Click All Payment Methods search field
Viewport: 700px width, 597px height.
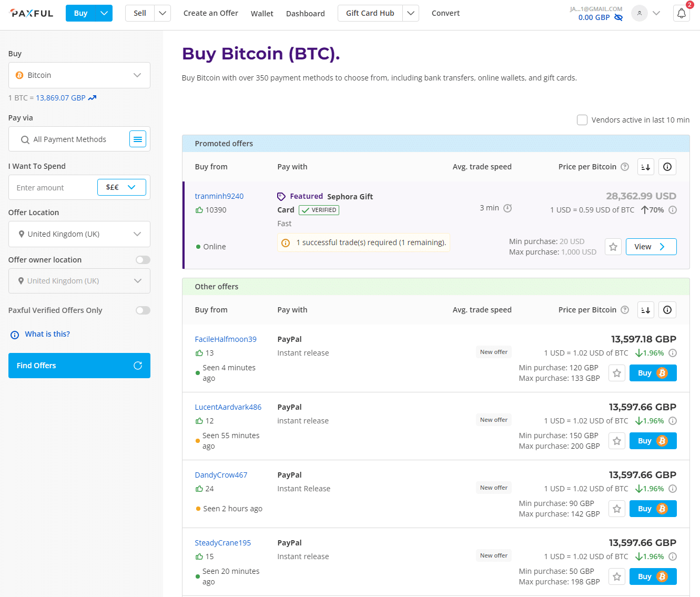(x=69, y=139)
